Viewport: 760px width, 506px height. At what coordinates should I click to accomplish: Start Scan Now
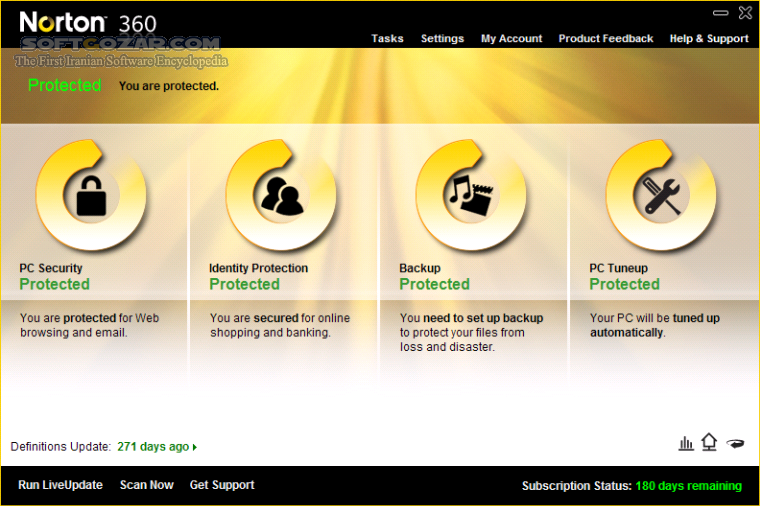(x=147, y=485)
